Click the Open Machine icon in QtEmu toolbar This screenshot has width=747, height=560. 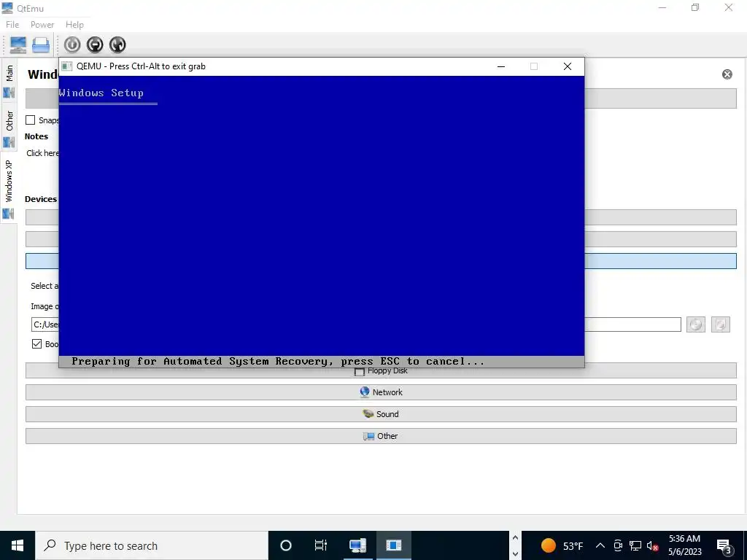(x=41, y=44)
